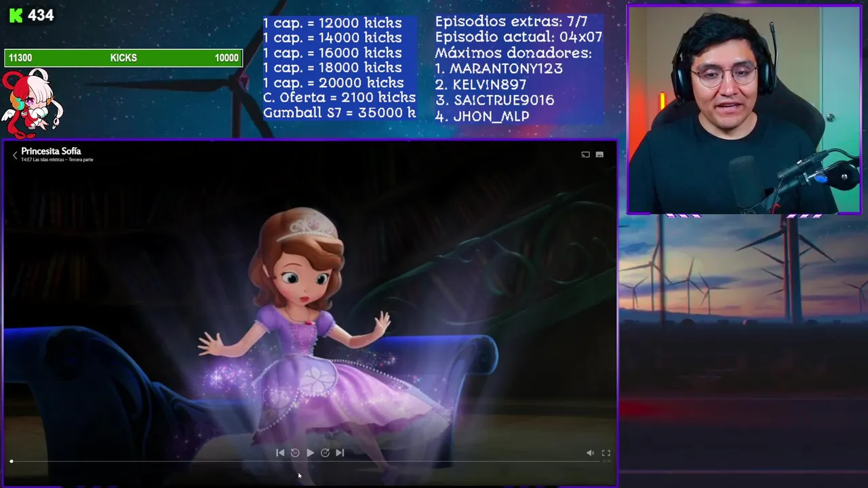868x488 pixels.
Task: Rewind the video 10 seconds
Action: 295,453
